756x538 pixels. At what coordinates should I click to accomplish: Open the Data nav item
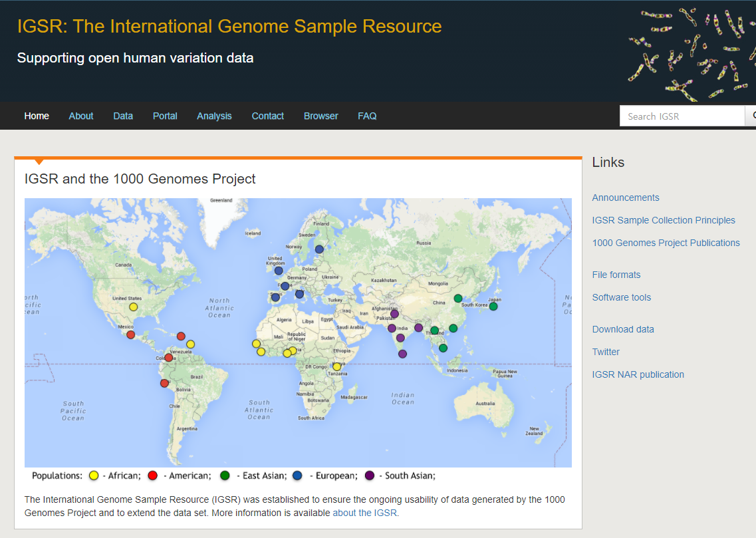(123, 116)
